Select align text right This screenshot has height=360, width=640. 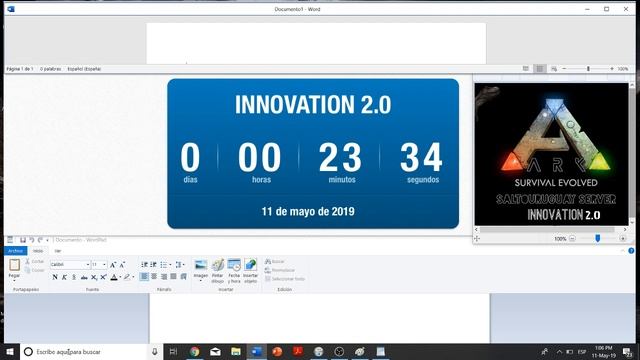[164, 277]
